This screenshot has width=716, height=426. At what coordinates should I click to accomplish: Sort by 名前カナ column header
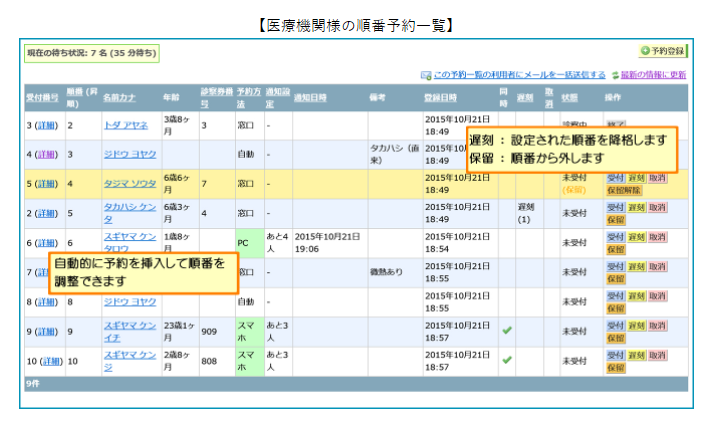[x=119, y=97]
